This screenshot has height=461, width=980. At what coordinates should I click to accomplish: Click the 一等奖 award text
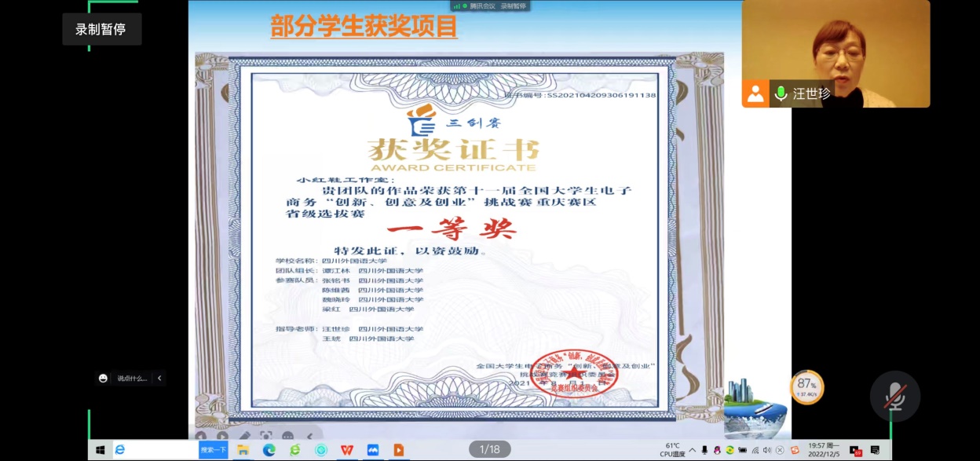[452, 229]
